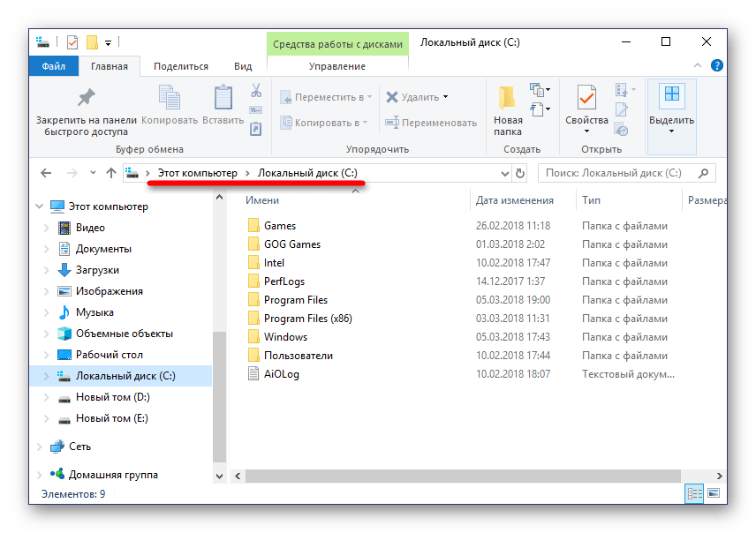Select Загрузки in navigation tree

[x=97, y=270]
